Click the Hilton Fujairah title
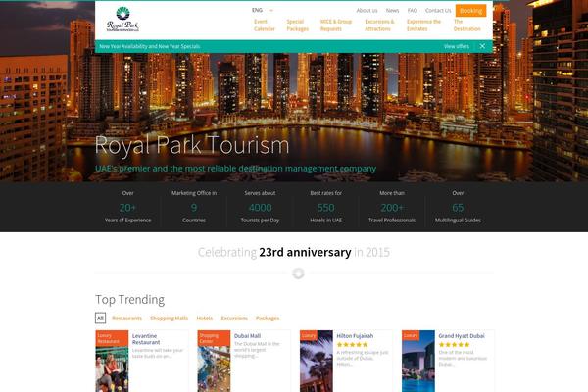Viewport: 588px width, 392px height. 355,336
